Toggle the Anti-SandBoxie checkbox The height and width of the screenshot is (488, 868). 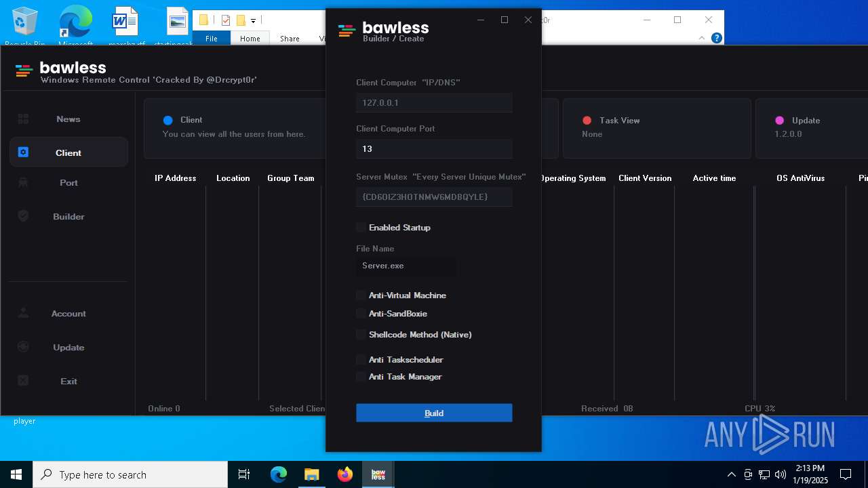[361, 313]
